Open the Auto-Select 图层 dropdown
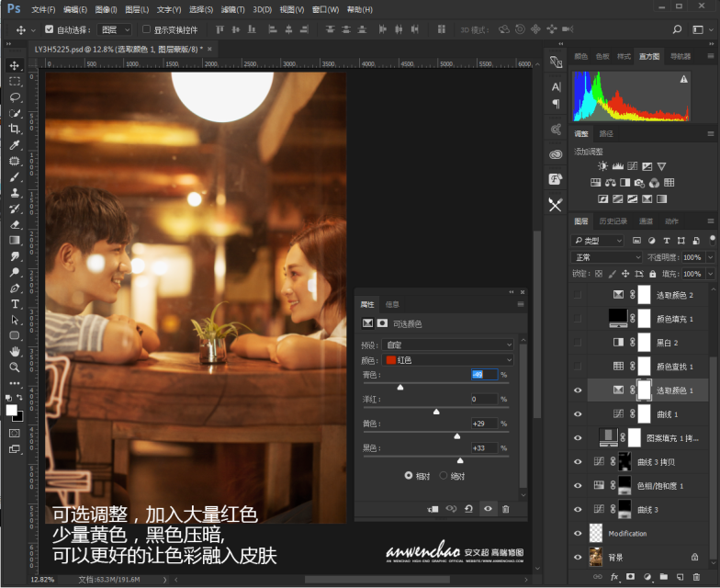Viewport: 720px width, 588px height. (x=115, y=29)
